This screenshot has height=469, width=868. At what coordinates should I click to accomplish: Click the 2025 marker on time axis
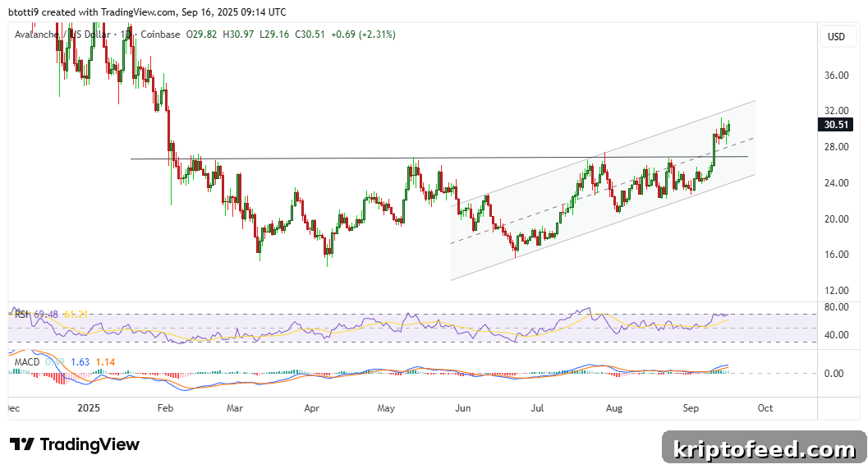tap(89, 408)
